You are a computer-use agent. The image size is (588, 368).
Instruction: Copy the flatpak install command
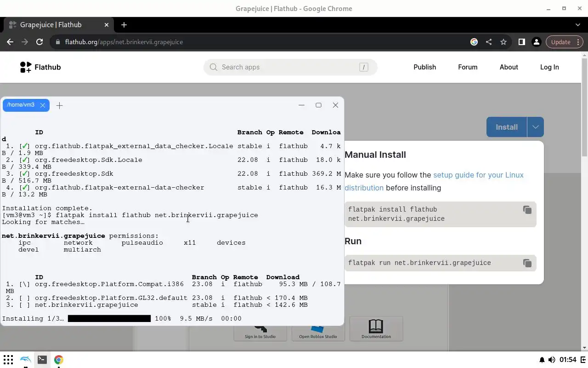pos(527,210)
